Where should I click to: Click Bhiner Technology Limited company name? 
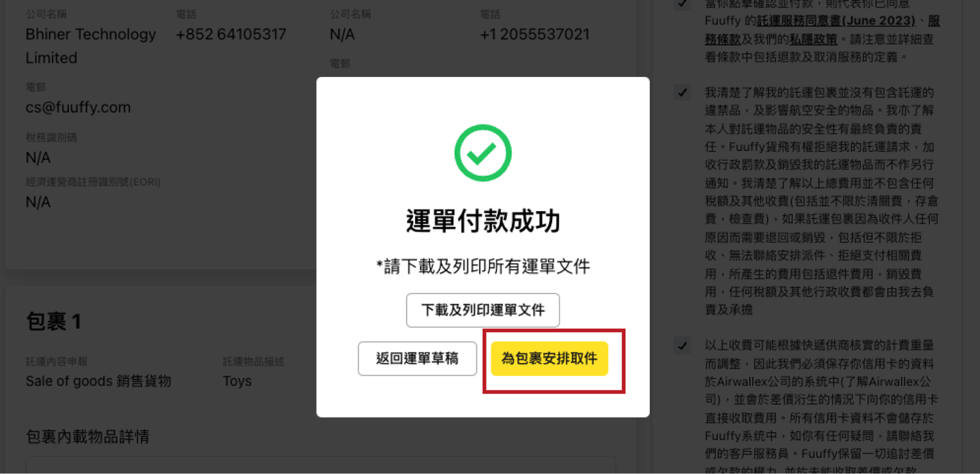pyautogui.click(x=91, y=46)
